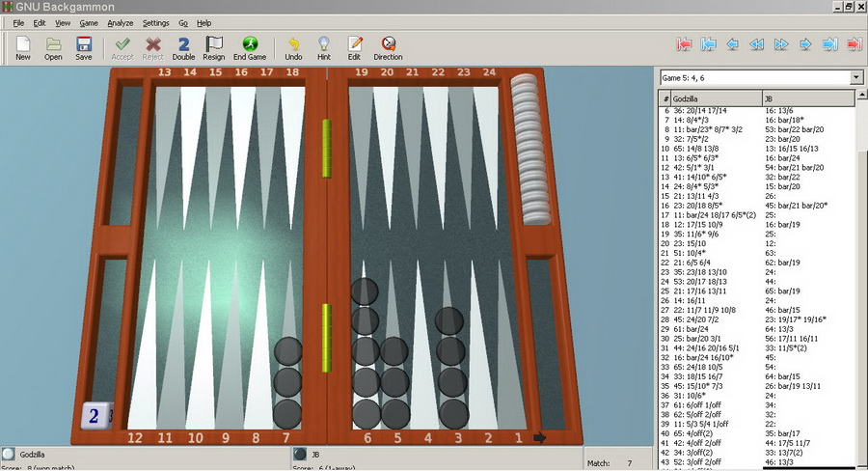Go to next marked move double-right arrow
868x471 pixels.
click(781, 44)
